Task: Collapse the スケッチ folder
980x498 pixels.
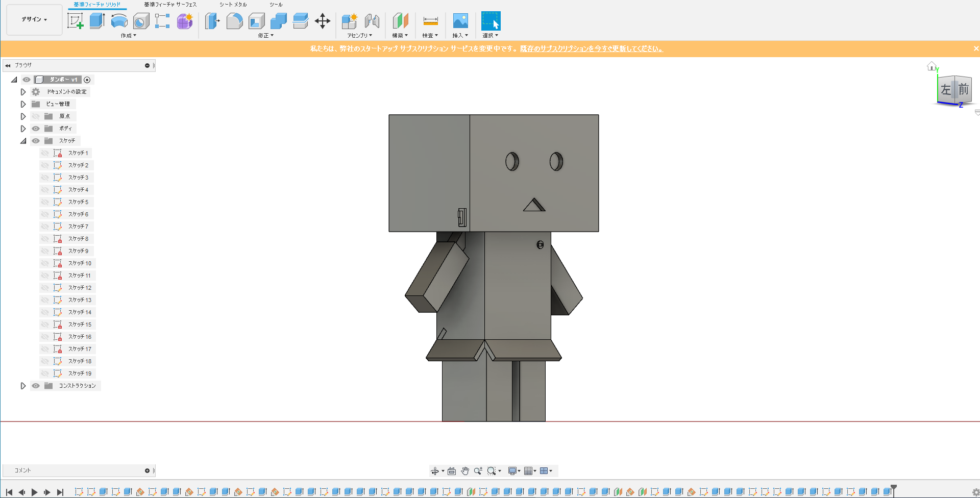Action: 23,141
